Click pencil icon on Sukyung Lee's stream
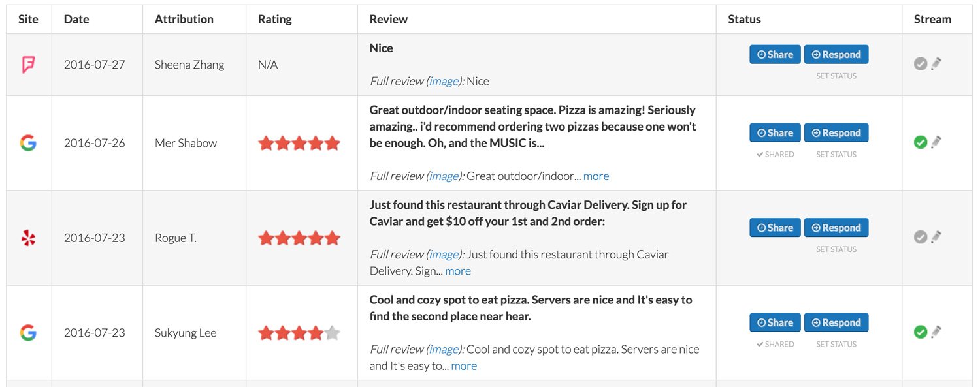980x387 pixels. click(x=936, y=332)
